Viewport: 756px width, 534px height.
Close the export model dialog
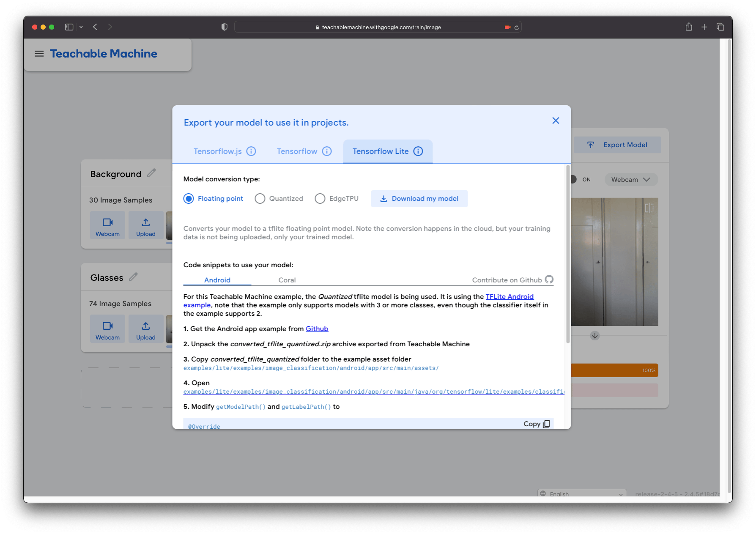(x=556, y=121)
